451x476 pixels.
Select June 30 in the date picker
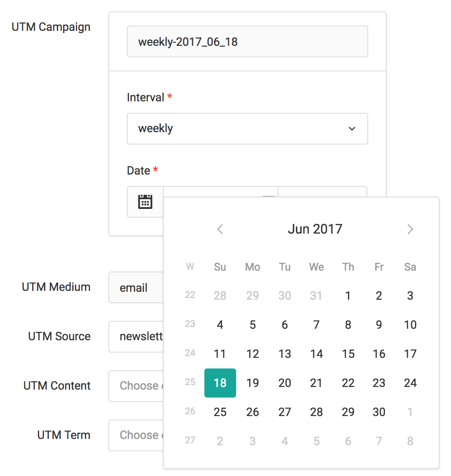[379, 412]
